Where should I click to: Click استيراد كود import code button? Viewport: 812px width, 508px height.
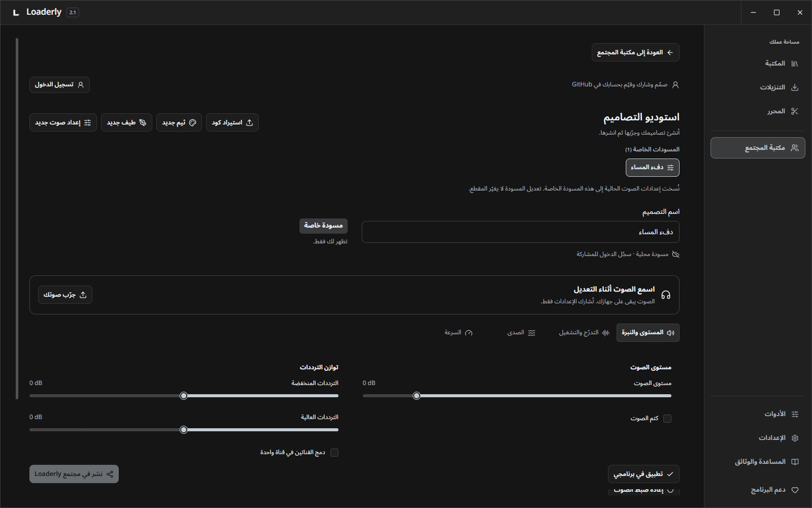click(232, 122)
